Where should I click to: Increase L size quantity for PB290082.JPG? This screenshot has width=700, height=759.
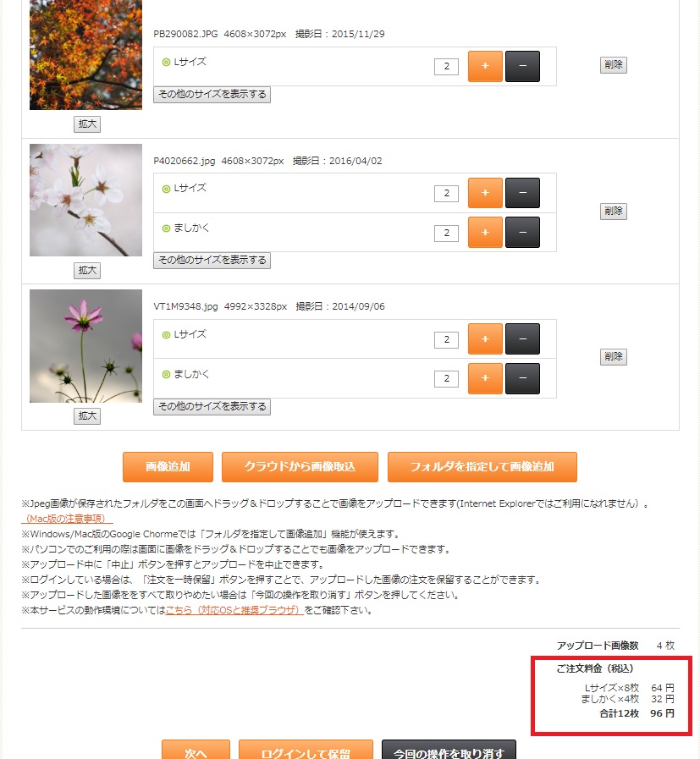(485, 66)
